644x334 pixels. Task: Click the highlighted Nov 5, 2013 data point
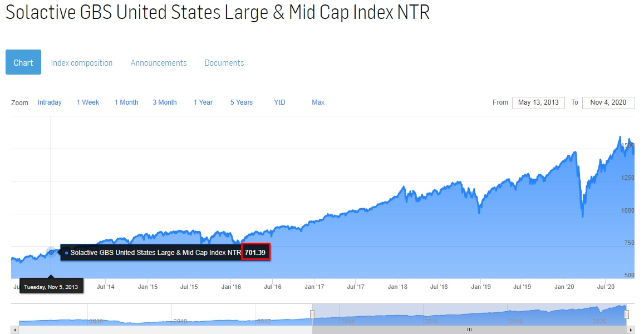pos(51,252)
